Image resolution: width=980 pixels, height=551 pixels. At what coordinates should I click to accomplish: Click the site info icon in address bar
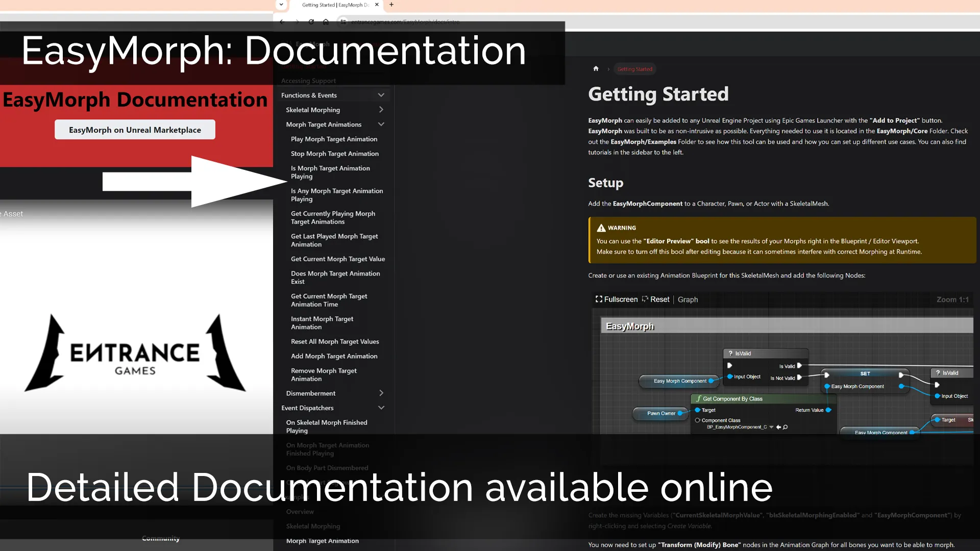point(344,22)
